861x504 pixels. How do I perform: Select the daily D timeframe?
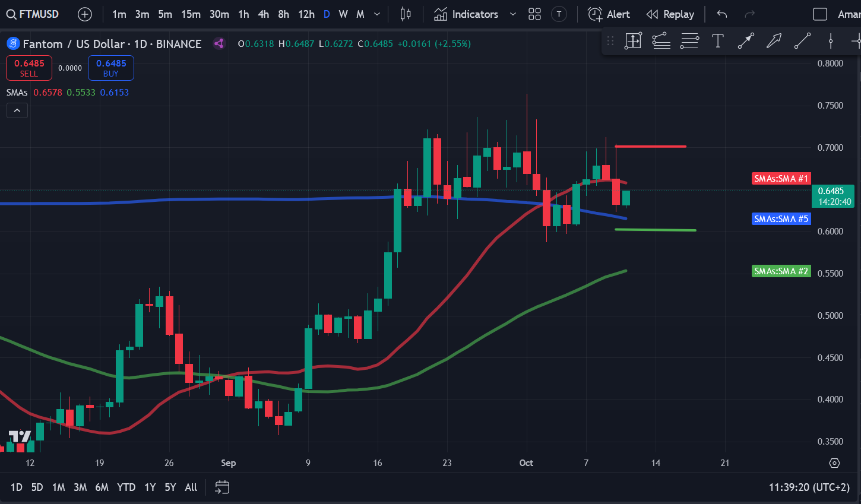[x=327, y=14]
